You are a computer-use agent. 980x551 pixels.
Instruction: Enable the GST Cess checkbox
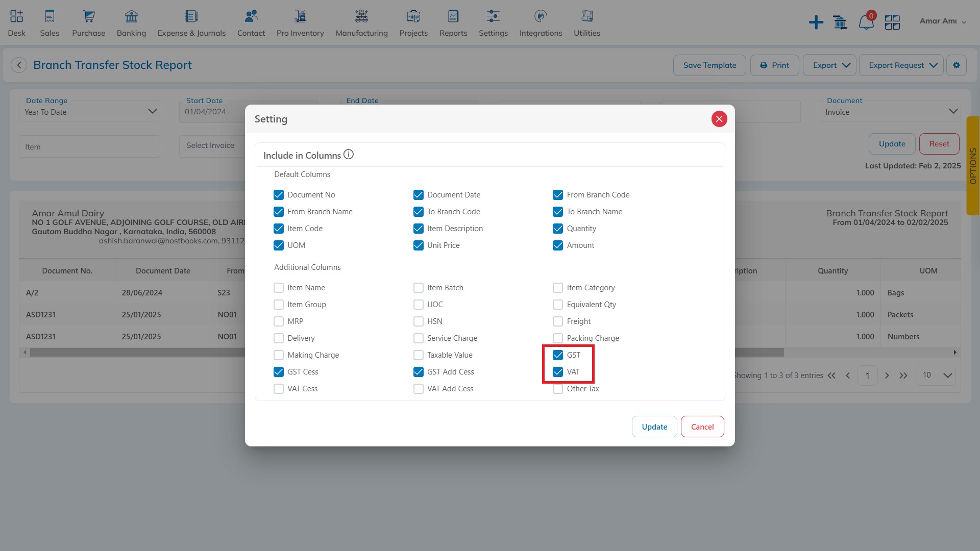pos(278,371)
